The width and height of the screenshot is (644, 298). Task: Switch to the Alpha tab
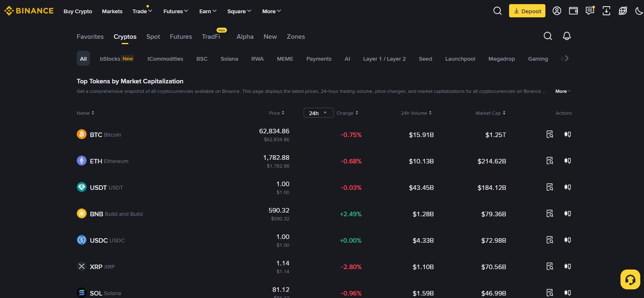click(245, 36)
